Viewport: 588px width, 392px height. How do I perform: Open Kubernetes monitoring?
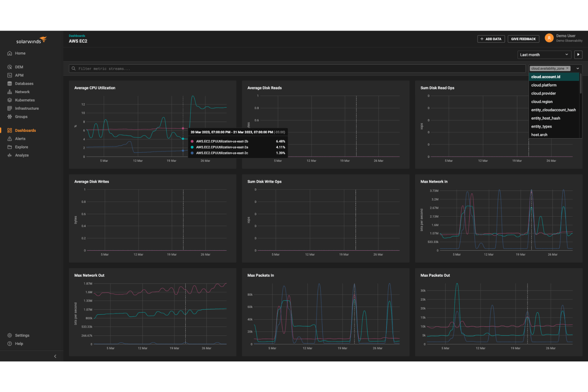[x=24, y=100]
